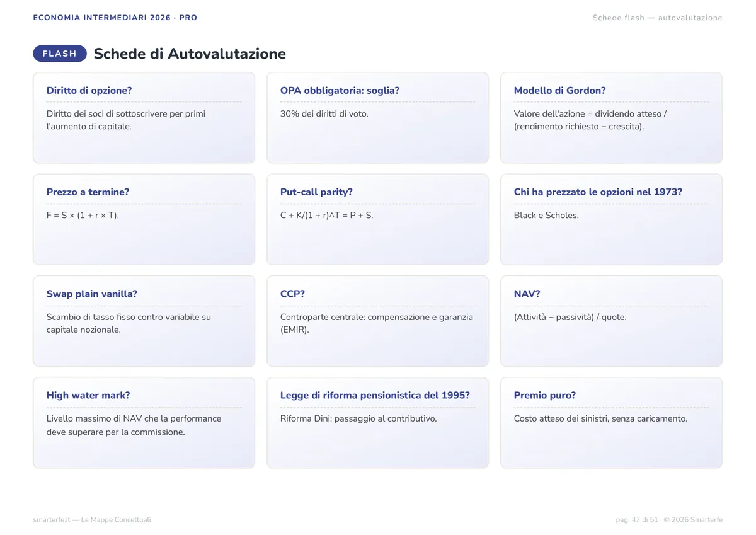This screenshot has height=535, width=756.
Task: Select the 'NAV?' flashcard
Action: click(611, 321)
